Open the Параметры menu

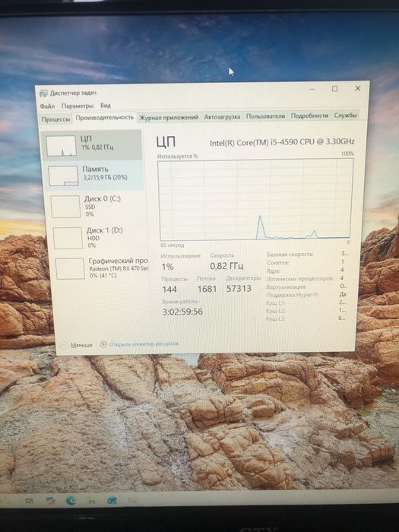coord(78,106)
